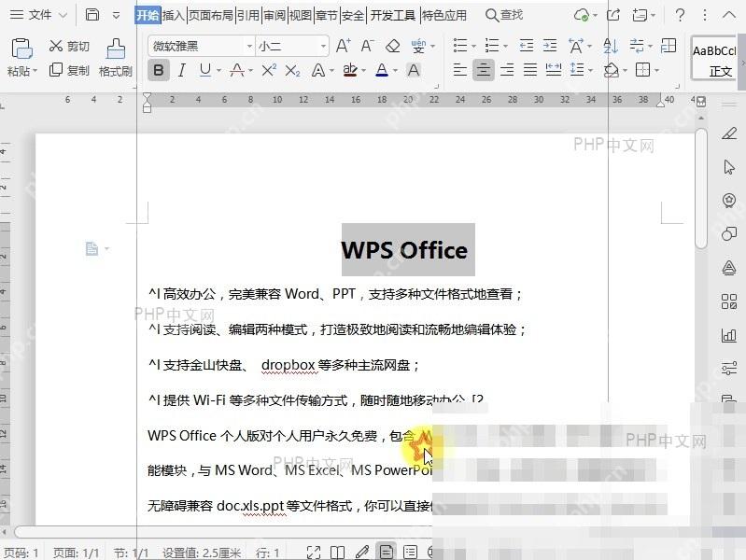This screenshot has height=560, width=746.
Task: Align text right
Action: 507,70
